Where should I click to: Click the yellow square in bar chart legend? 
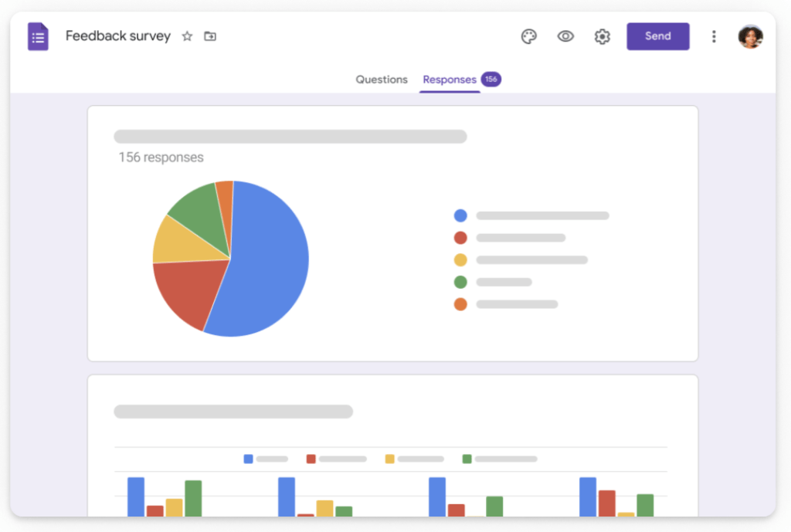(389, 459)
